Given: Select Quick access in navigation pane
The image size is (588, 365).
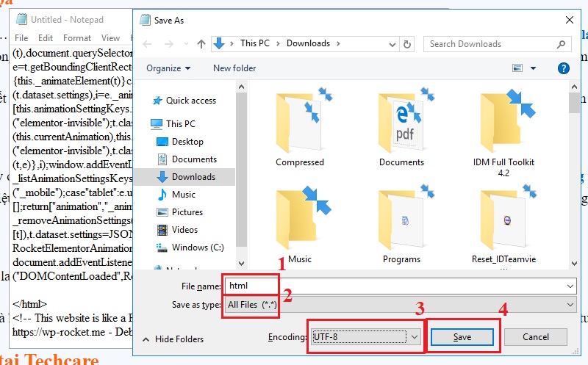Looking at the screenshot, I should point(184,101).
